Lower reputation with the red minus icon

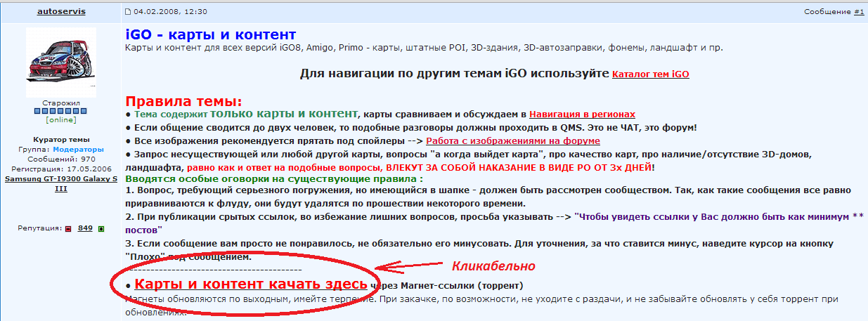pyautogui.click(x=68, y=228)
